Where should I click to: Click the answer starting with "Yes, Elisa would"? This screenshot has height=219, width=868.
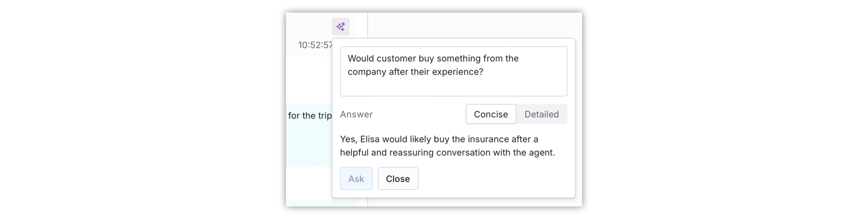click(447, 146)
